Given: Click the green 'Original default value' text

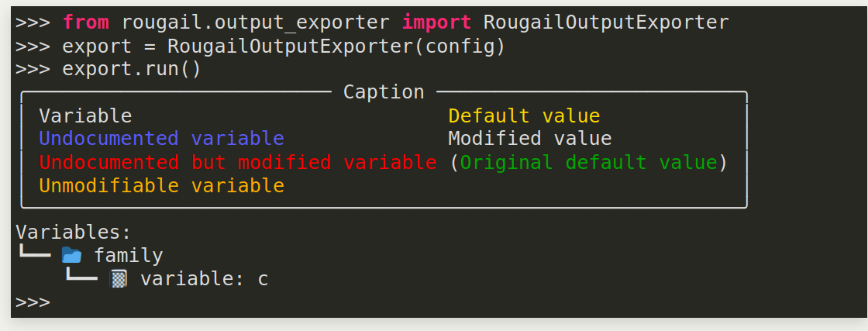Looking at the screenshot, I should pos(588,162).
